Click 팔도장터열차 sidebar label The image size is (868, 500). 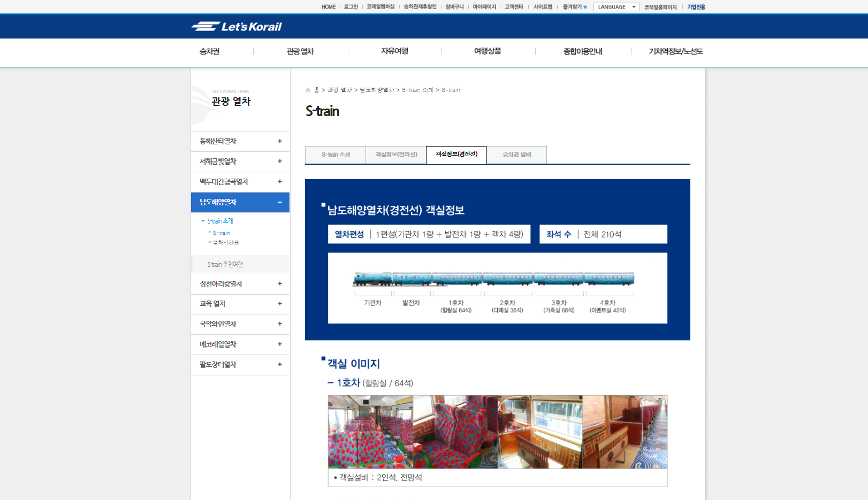point(218,365)
